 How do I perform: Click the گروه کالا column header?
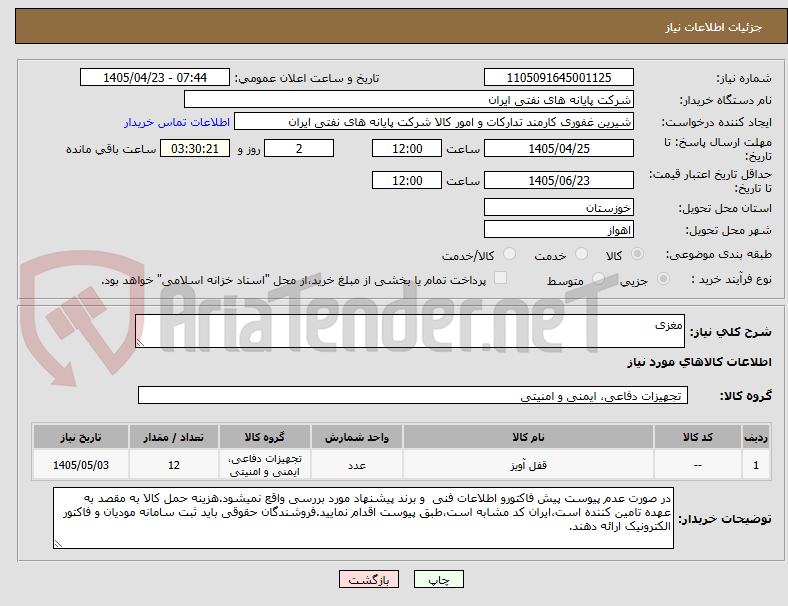tap(265, 437)
